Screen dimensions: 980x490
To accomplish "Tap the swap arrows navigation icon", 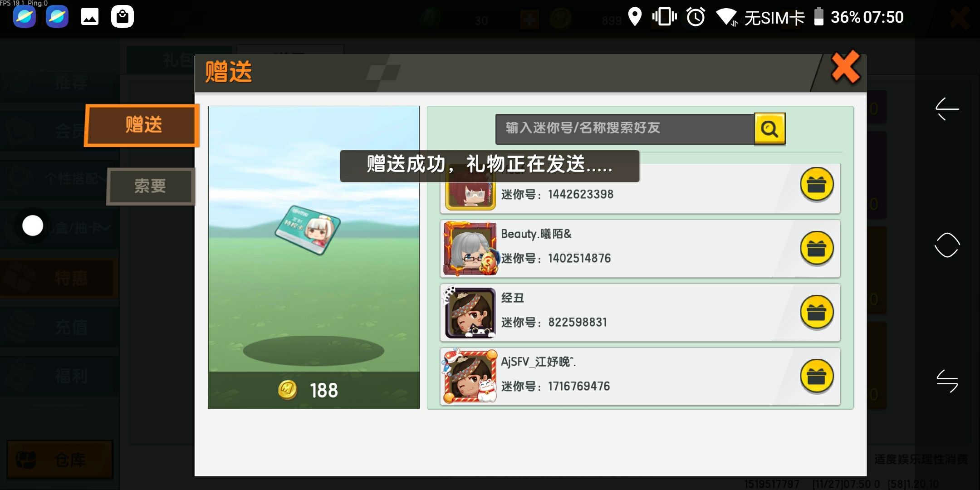I will coord(947,381).
